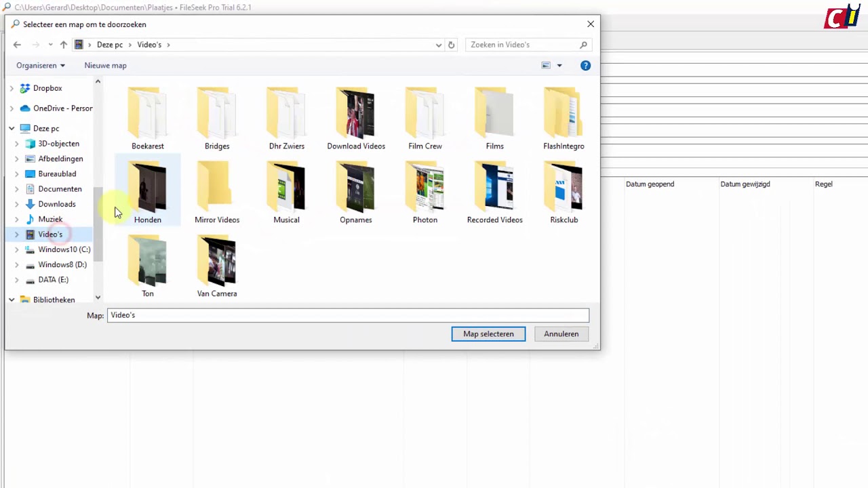Select the Films folder
Image resolution: width=868 pixels, height=488 pixels.
coord(494,119)
